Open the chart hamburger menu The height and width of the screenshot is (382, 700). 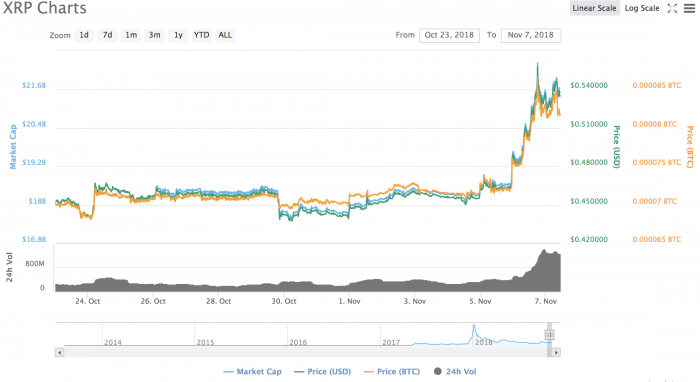pyautogui.click(x=689, y=8)
